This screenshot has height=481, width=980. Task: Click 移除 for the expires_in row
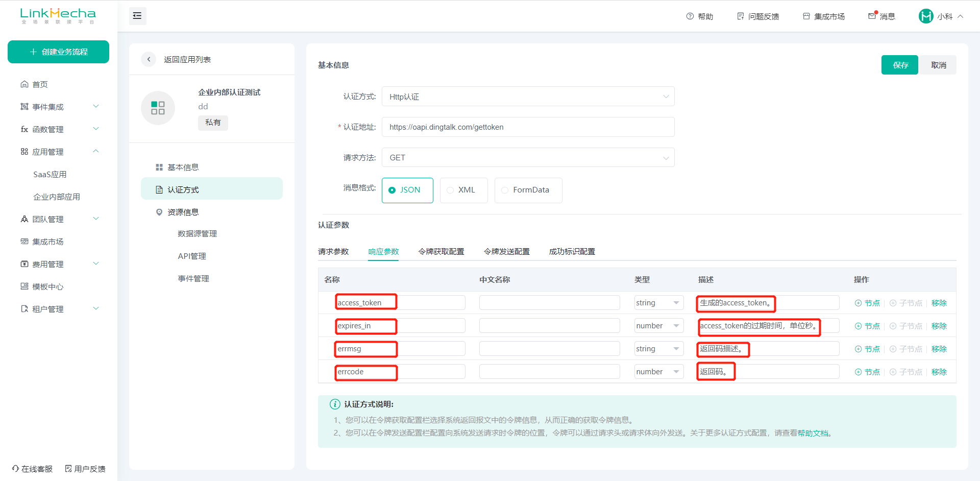939,326
